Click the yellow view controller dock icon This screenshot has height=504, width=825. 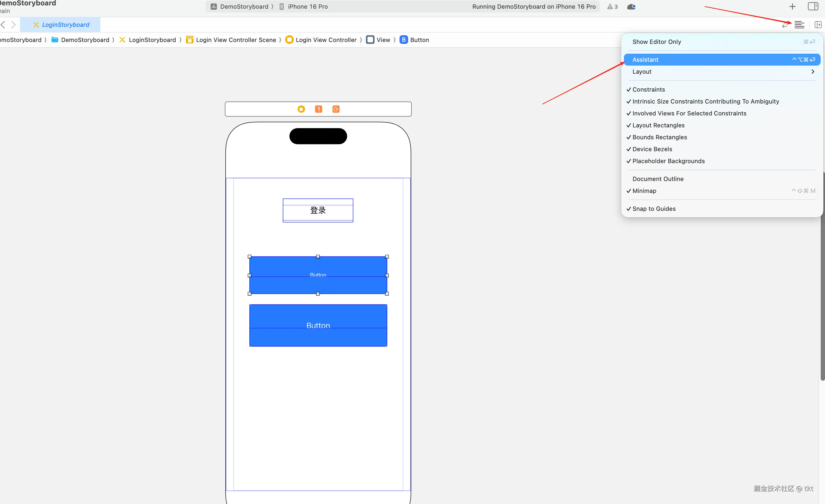point(301,109)
